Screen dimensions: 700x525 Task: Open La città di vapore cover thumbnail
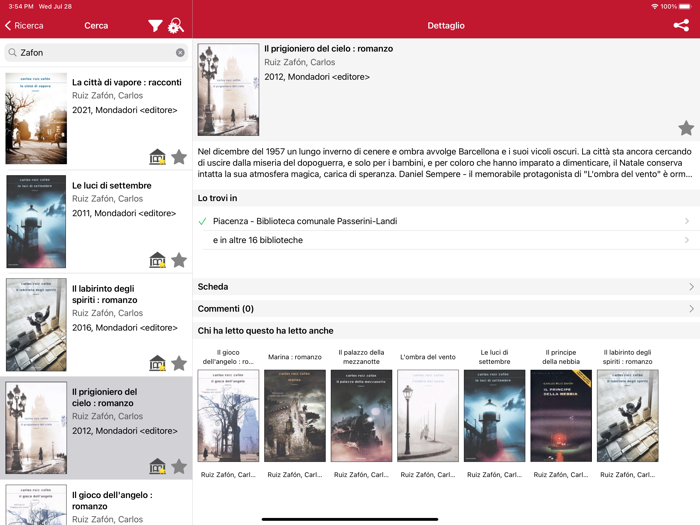(x=36, y=118)
